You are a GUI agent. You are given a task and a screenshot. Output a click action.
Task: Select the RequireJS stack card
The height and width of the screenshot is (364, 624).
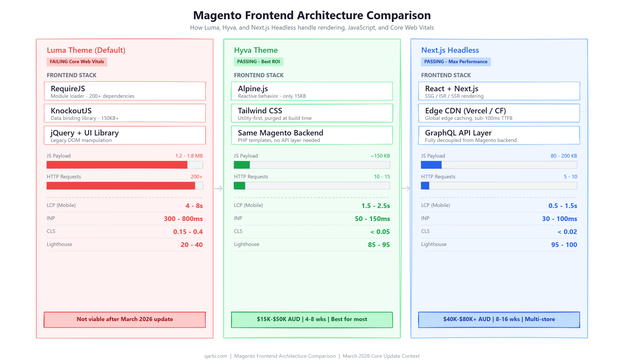125,91
